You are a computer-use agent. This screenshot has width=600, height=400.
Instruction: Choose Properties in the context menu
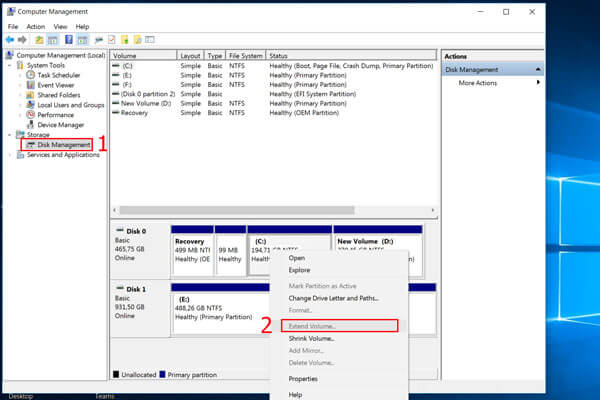point(303,379)
